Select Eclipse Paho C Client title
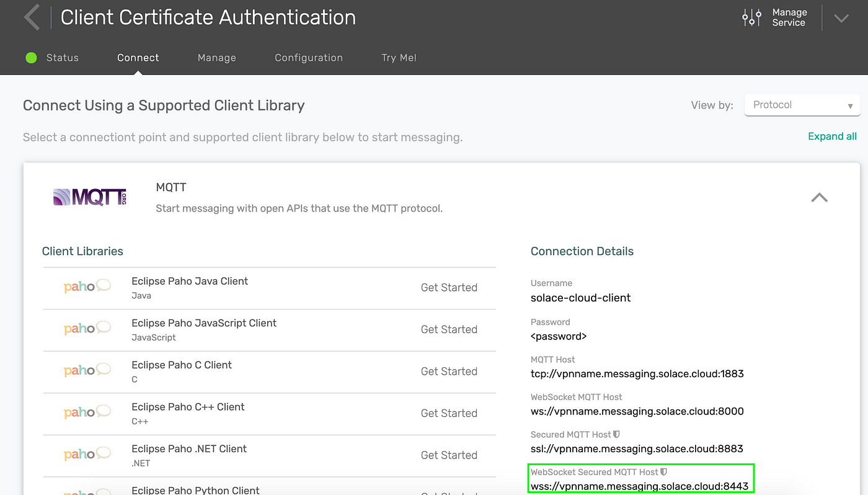The width and height of the screenshot is (868, 495). (182, 365)
